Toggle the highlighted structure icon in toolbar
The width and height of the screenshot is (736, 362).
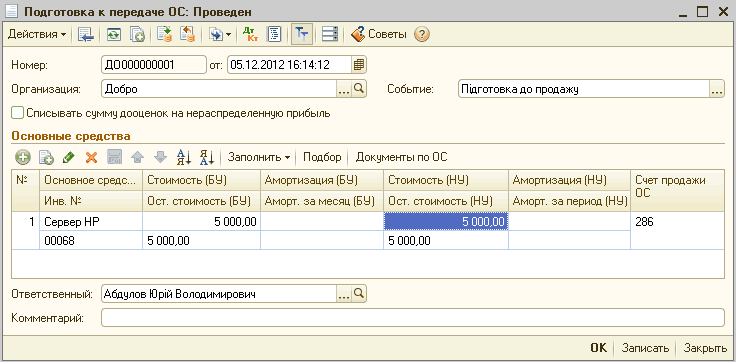pos(302,35)
